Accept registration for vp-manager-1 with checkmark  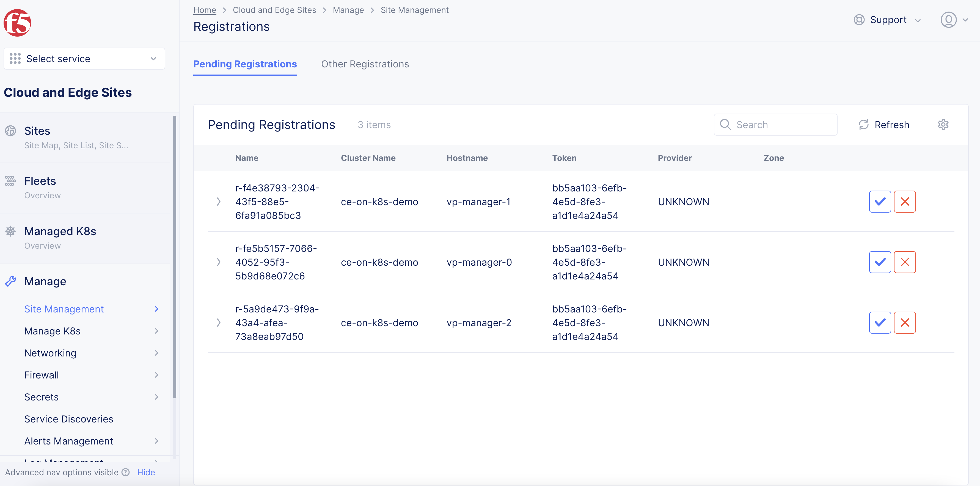pyautogui.click(x=880, y=202)
